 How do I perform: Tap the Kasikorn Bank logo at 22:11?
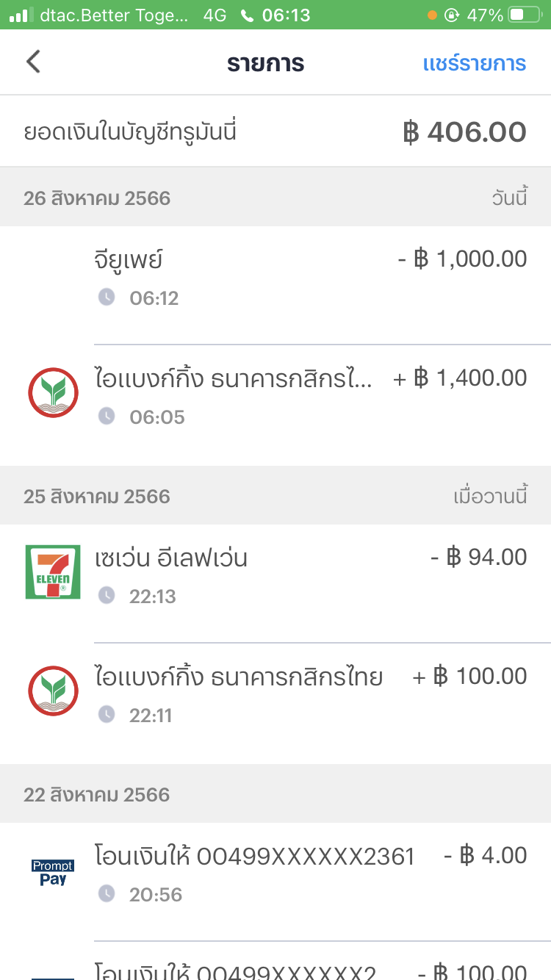(x=53, y=691)
